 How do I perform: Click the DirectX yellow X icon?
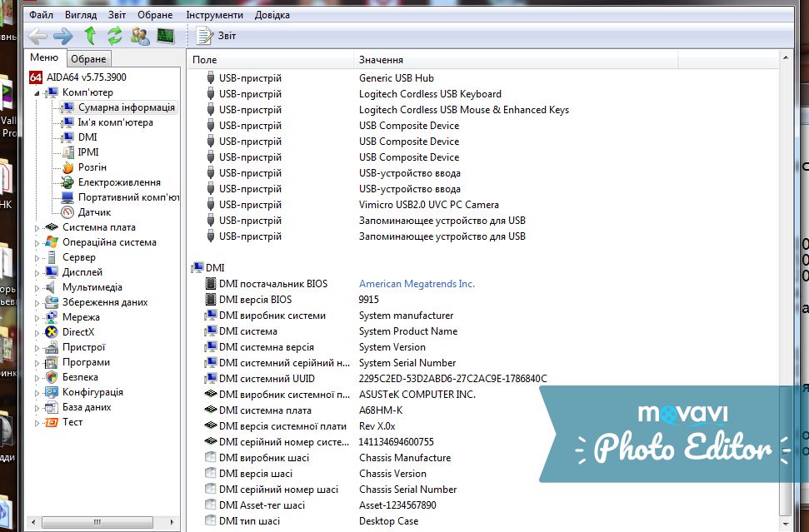pyautogui.click(x=52, y=332)
